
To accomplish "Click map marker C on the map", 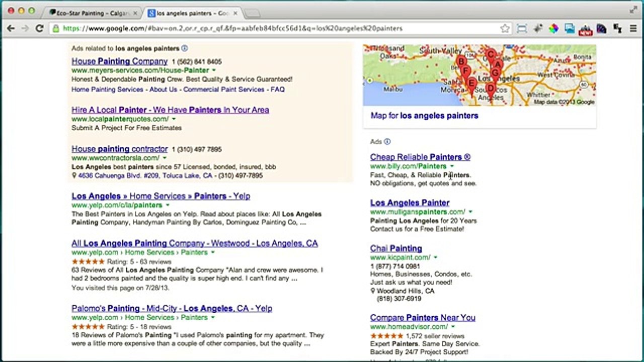I will coord(491,54).
